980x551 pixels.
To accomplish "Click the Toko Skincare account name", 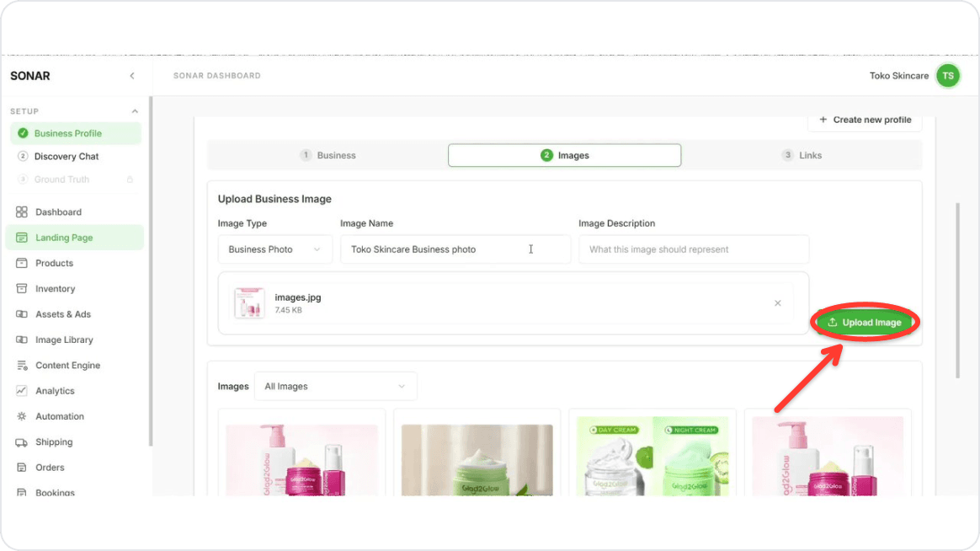I will point(898,76).
